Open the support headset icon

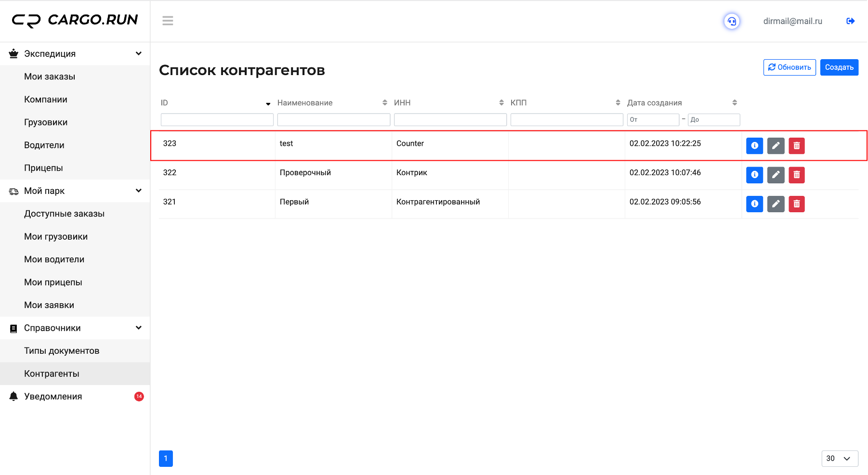click(x=732, y=21)
